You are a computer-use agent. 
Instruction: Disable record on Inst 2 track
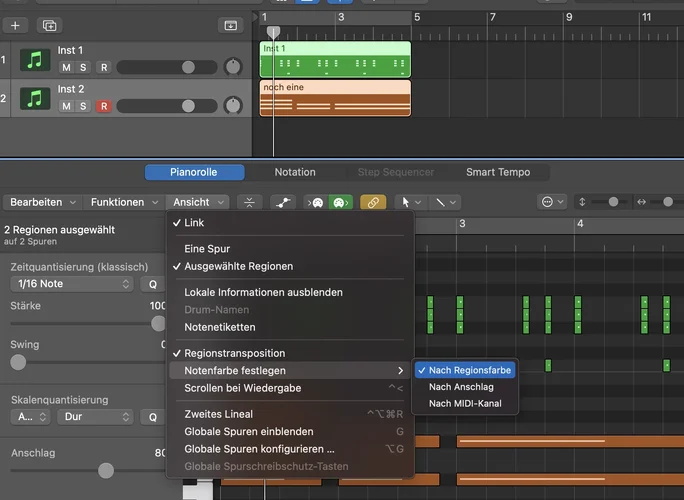click(102, 105)
